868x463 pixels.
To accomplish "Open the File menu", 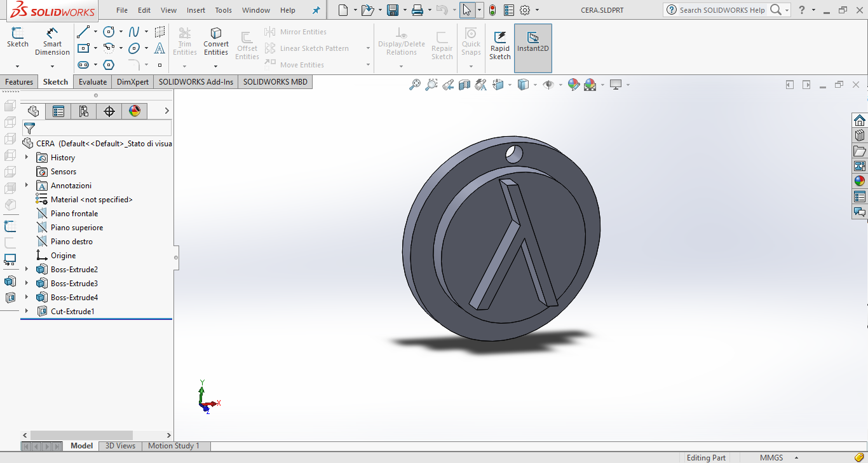I will click(x=122, y=10).
